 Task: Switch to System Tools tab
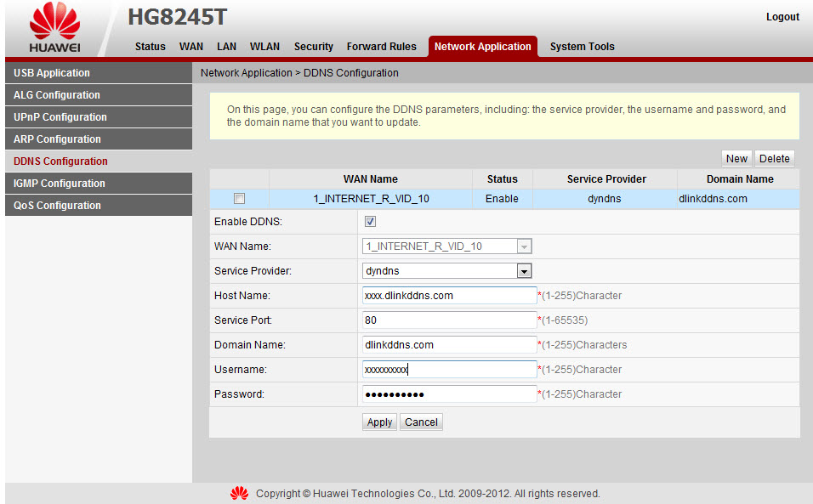click(x=583, y=47)
